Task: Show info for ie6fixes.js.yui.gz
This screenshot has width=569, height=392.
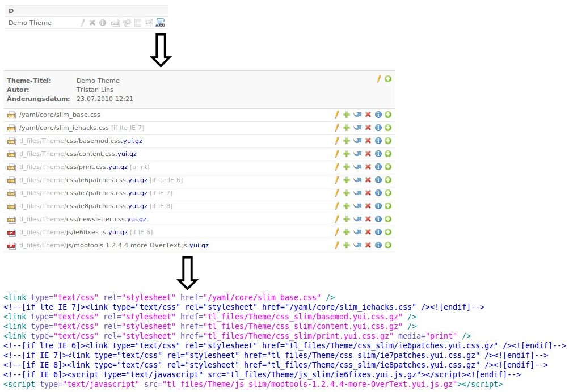Action: point(378,232)
